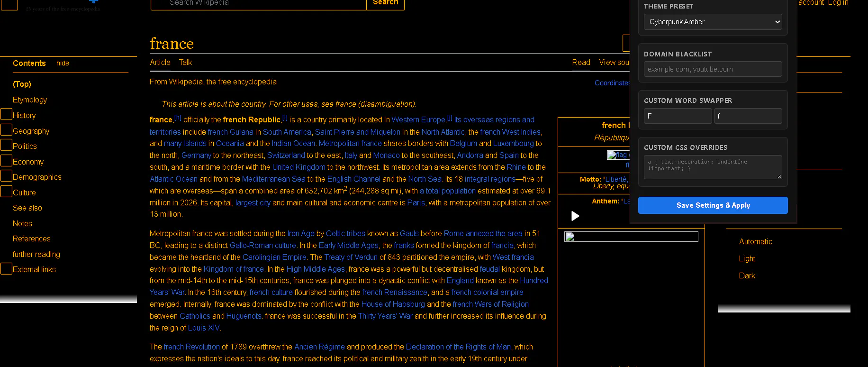Open the broken map image in the infobox
The height and width of the screenshot is (367, 868).
(x=631, y=237)
